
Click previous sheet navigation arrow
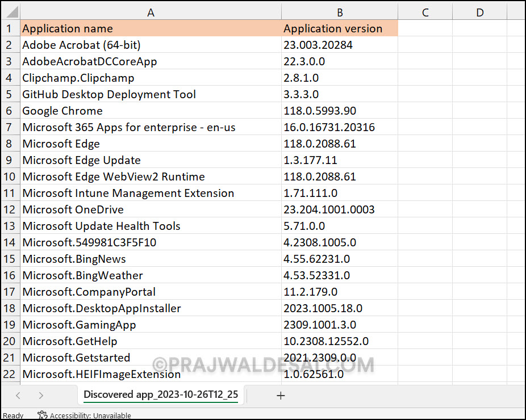click(x=18, y=396)
